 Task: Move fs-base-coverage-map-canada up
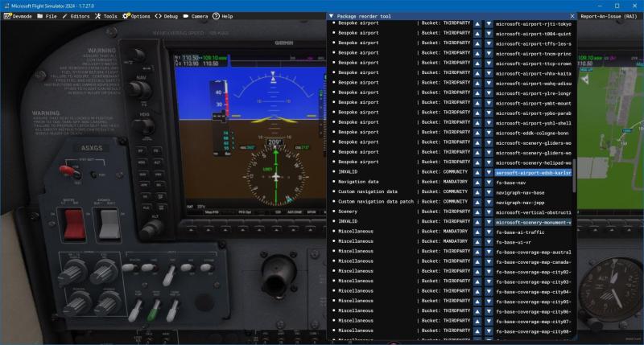(x=477, y=262)
